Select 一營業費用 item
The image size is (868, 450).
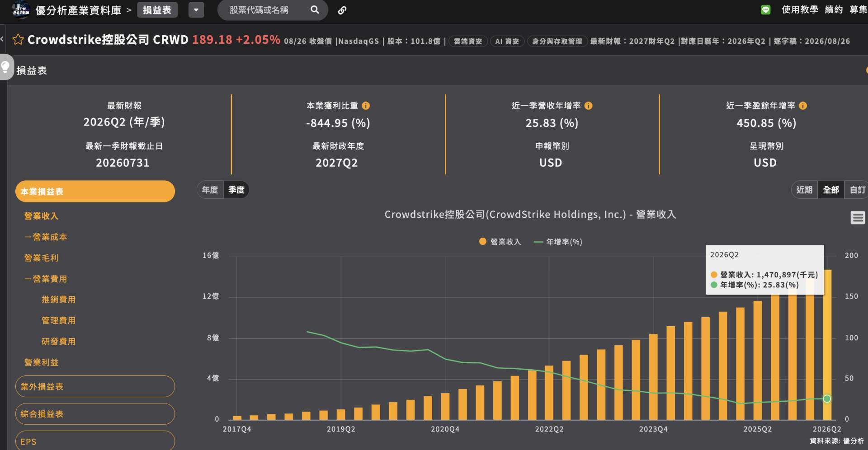46,279
